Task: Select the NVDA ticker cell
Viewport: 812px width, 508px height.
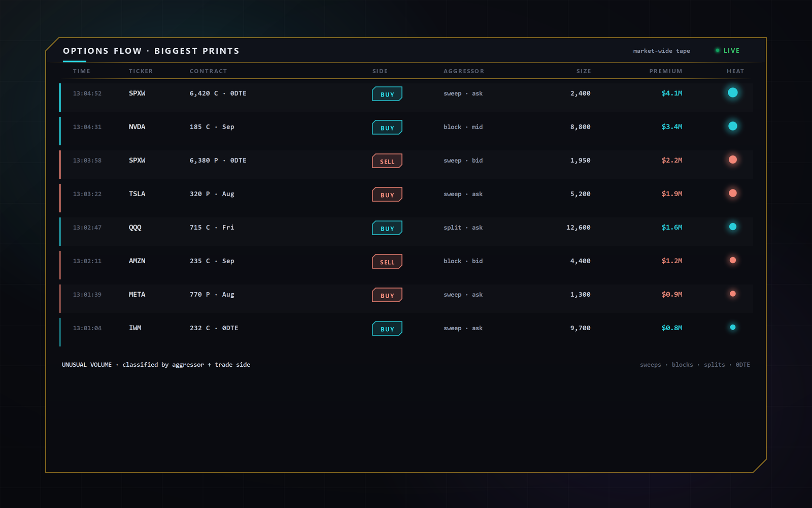Action: click(137, 127)
